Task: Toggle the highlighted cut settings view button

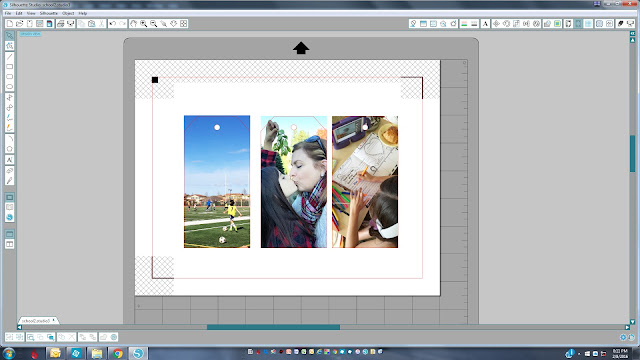Action: (578, 24)
